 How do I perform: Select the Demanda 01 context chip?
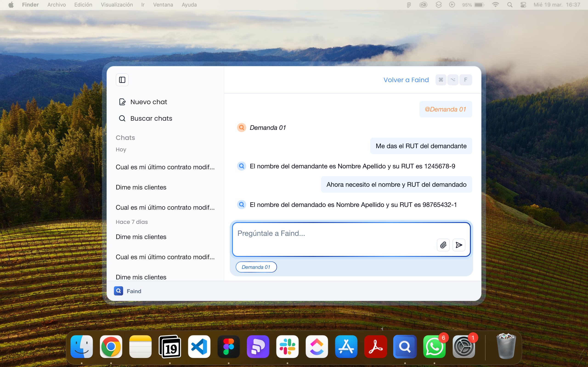pyautogui.click(x=256, y=267)
